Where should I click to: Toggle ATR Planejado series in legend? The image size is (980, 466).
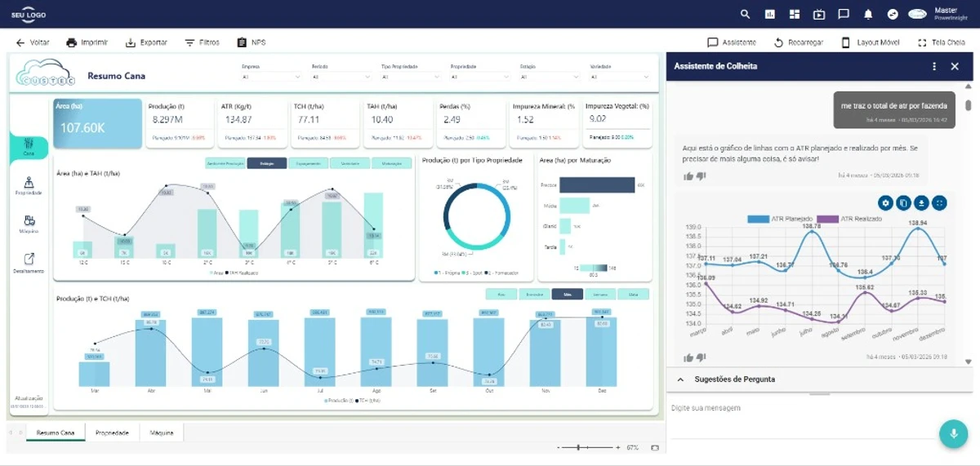click(781, 219)
